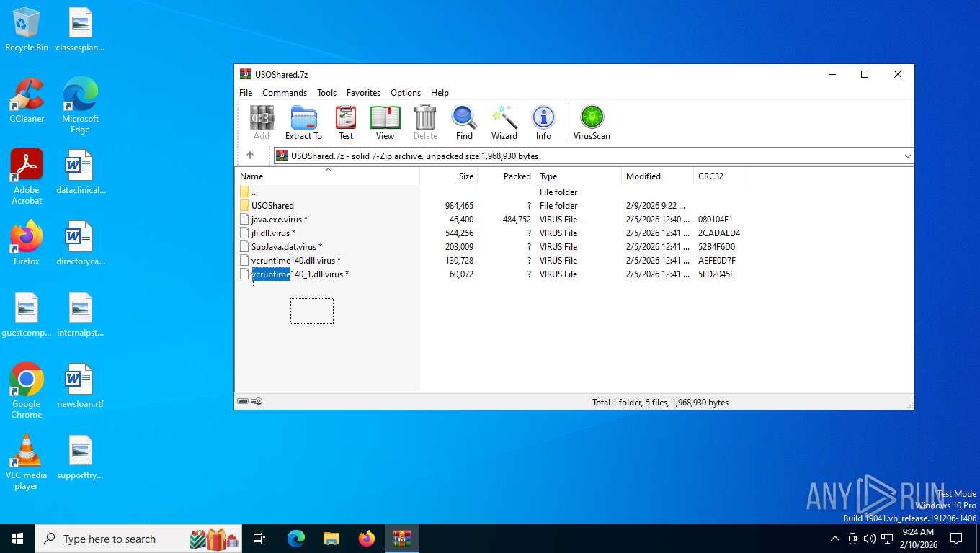Click the key password status bar icon
The width and height of the screenshot is (980, 553).
tap(257, 401)
